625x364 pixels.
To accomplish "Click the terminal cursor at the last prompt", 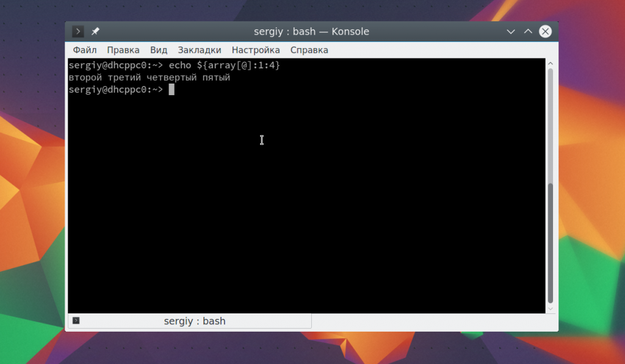I will [172, 90].
